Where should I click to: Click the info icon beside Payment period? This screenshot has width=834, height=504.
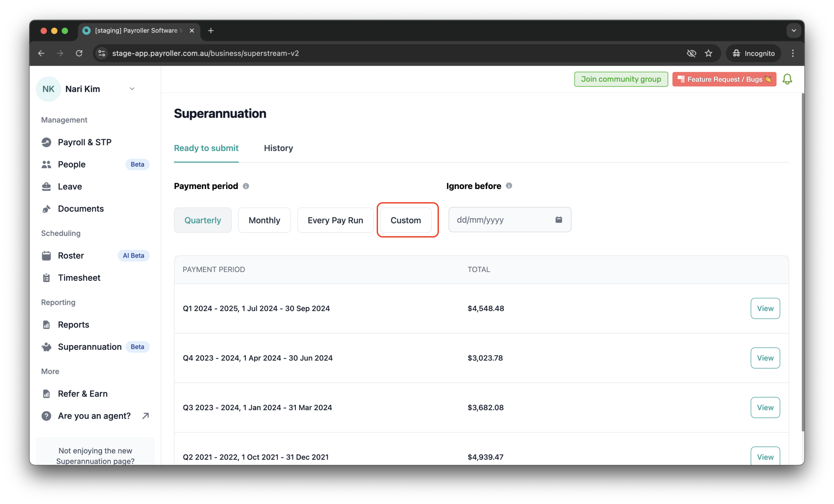(x=246, y=186)
